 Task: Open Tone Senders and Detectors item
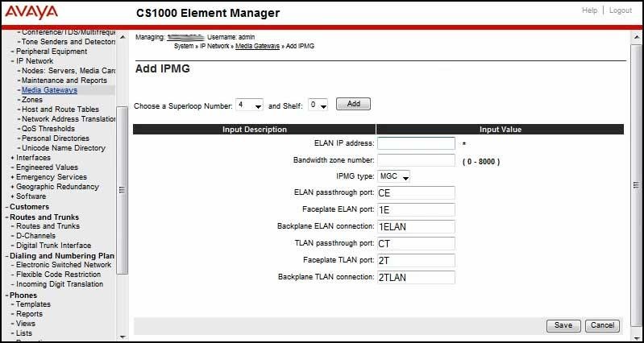coord(69,42)
